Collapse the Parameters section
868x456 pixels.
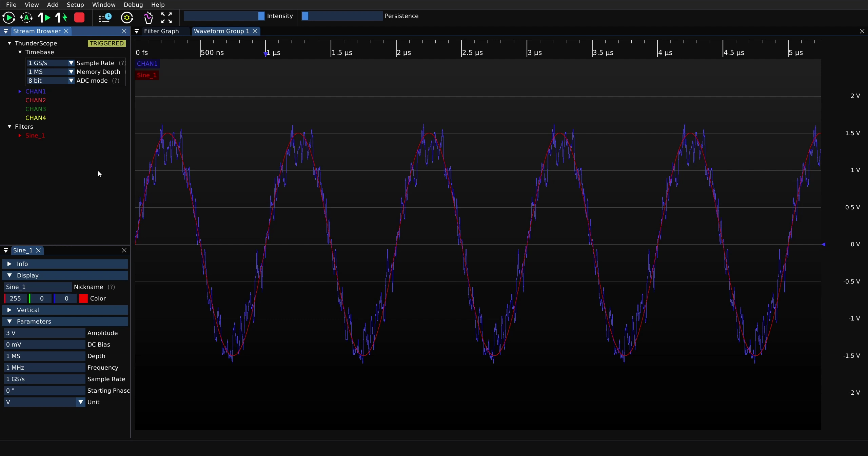coord(65,322)
